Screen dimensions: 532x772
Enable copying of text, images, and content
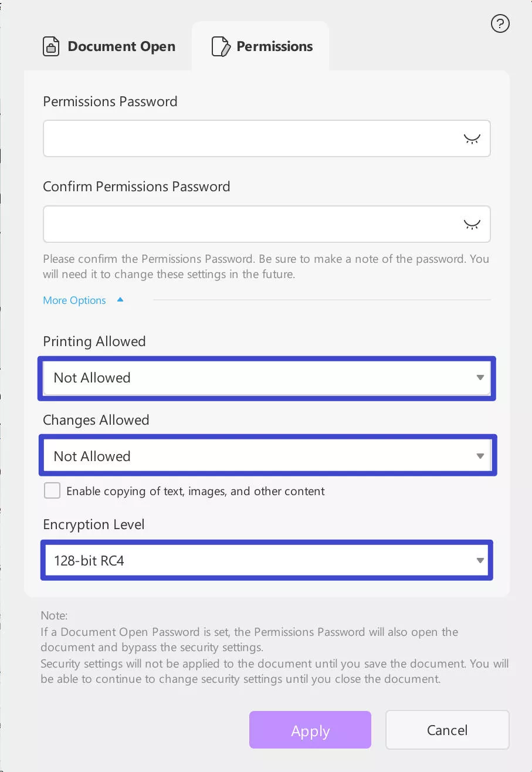click(x=52, y=490)
